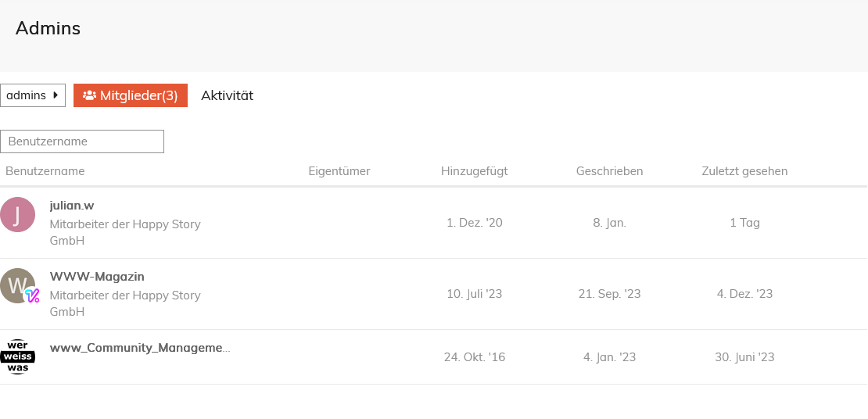Sort by Hinzugefügt column header

[475, 171]
